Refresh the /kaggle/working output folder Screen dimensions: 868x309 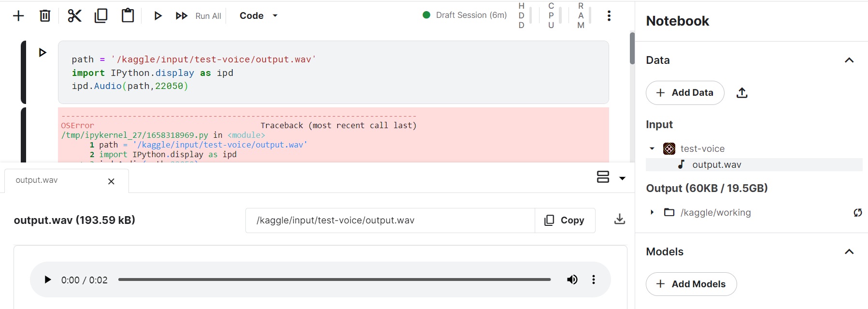pos(857,213)
